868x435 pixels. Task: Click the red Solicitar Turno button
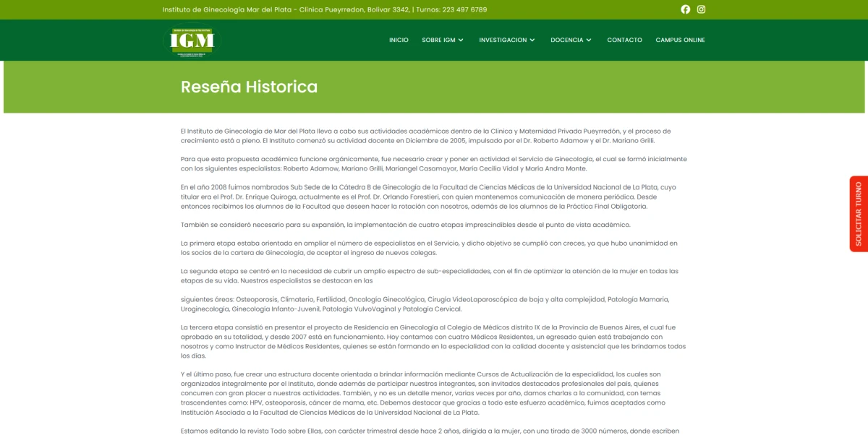[x=859, y=214]
